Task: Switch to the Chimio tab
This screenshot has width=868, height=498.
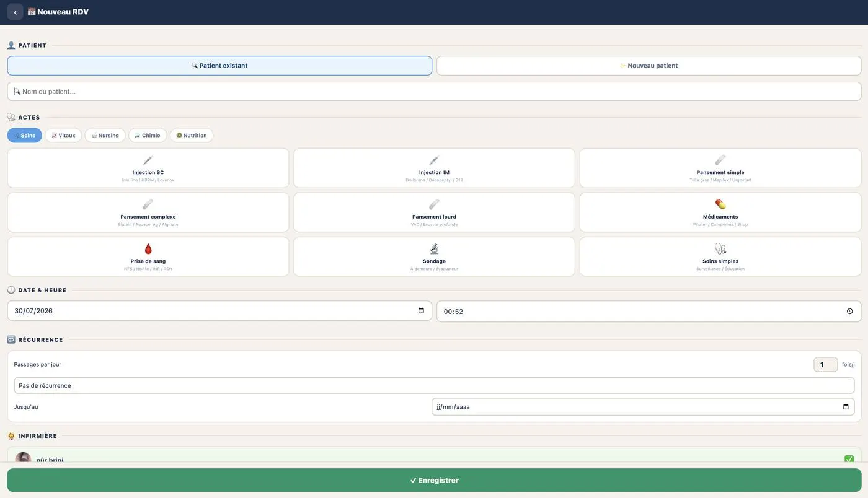Action: point(148,135)
